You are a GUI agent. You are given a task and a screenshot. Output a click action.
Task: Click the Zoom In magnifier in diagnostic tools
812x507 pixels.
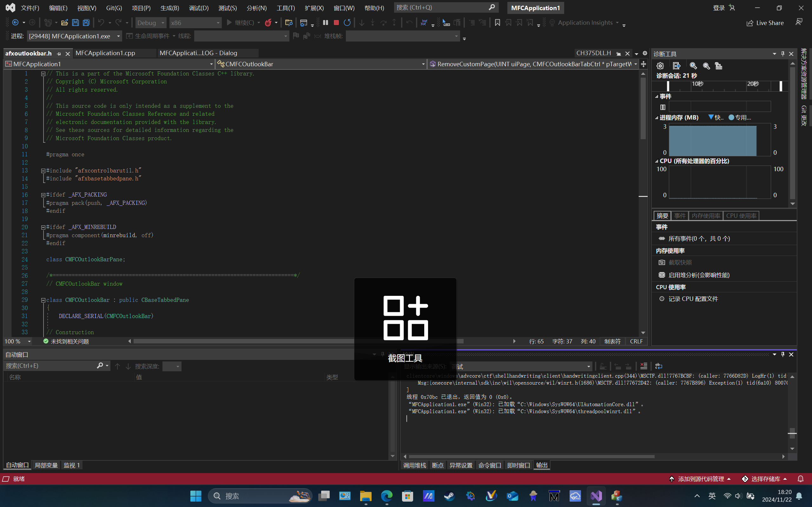[x=693, y=66]
